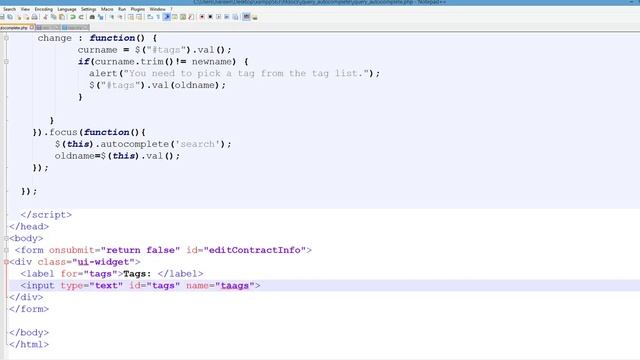This screenshot has height=360, width=640.
Task: Click the last toolbar icon on the right
Action: (x=255, y=17)
